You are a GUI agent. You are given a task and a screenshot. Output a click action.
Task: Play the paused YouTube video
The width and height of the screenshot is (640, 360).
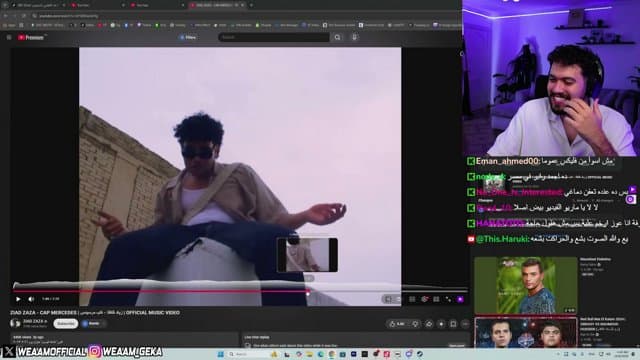click(18, 299)
